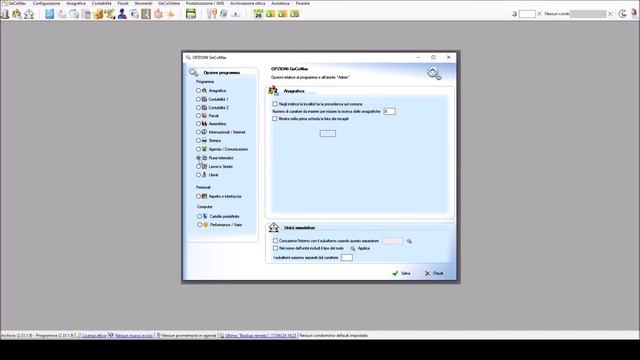Viewport: 640px width, 360px height.
Task: Select the Cartelle predefinite radio option
Action: tap(200, 216)
